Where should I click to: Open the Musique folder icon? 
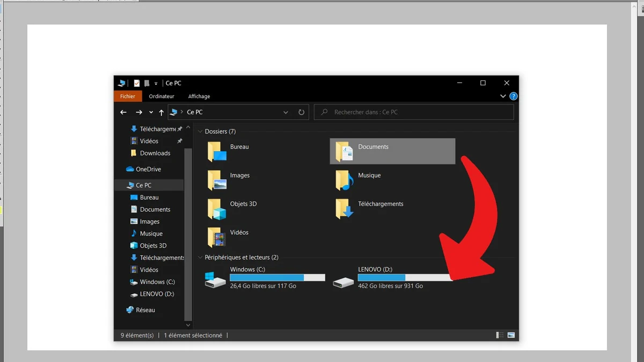[x=345, y=180]
